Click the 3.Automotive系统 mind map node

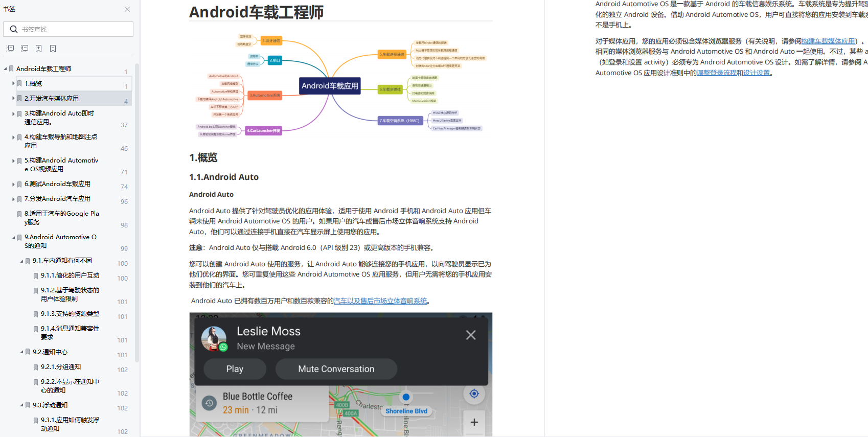(265, 96)
